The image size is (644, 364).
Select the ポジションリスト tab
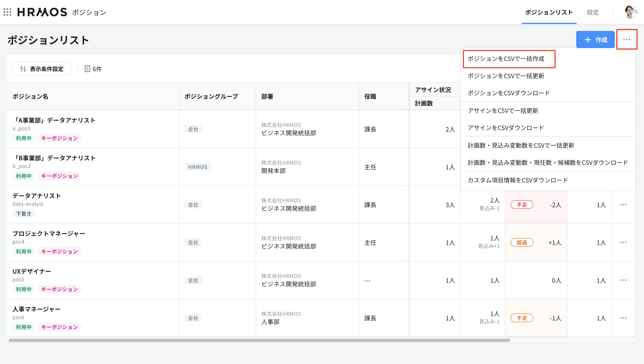(x=549, y=12)
